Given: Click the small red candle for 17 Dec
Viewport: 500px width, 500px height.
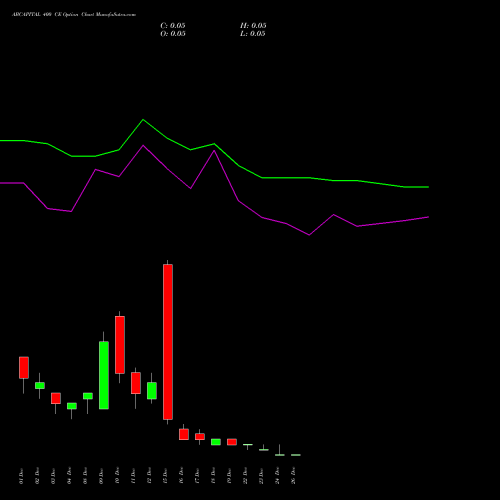Looking at the screenshot, I should coord(200,437).
